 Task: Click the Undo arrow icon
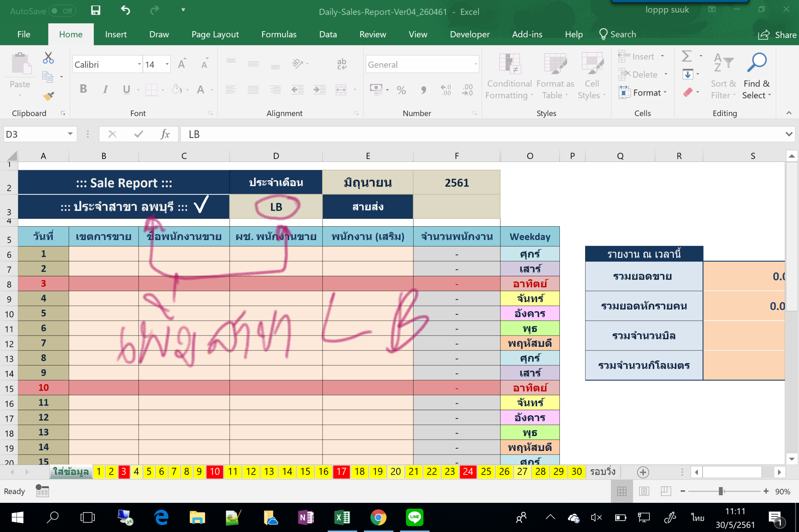point(125,10)
